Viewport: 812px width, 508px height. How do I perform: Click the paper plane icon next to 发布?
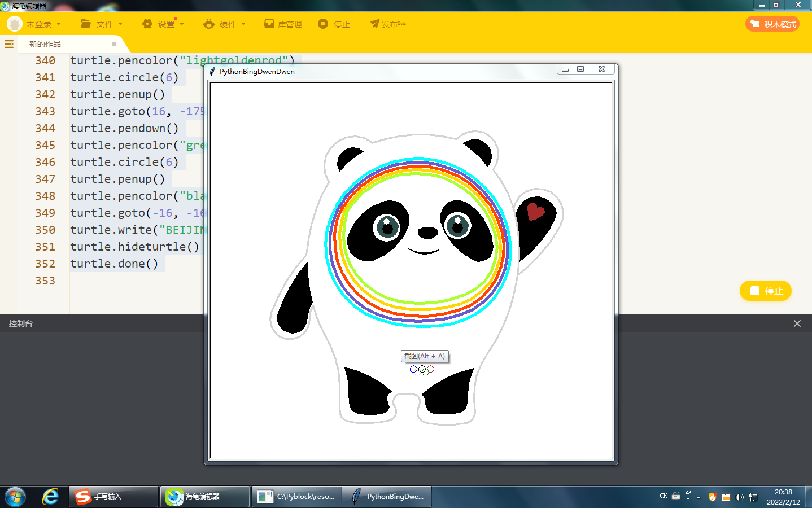(374, 24)
